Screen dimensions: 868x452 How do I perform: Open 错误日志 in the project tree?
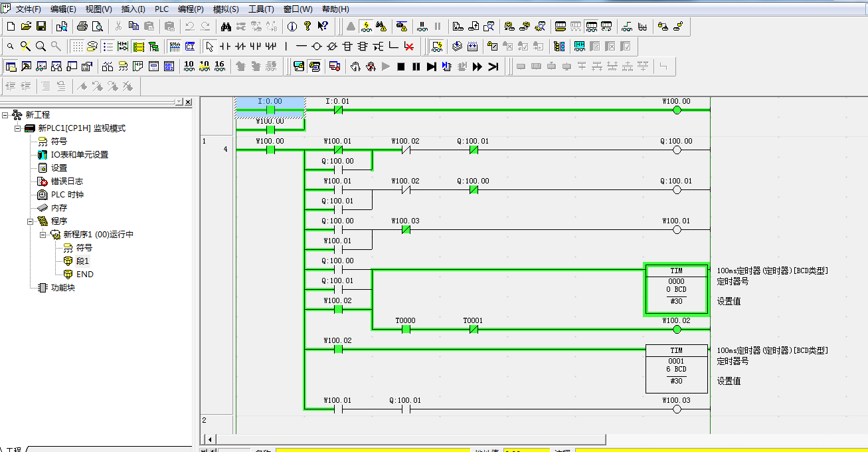(x=66, y=181)
